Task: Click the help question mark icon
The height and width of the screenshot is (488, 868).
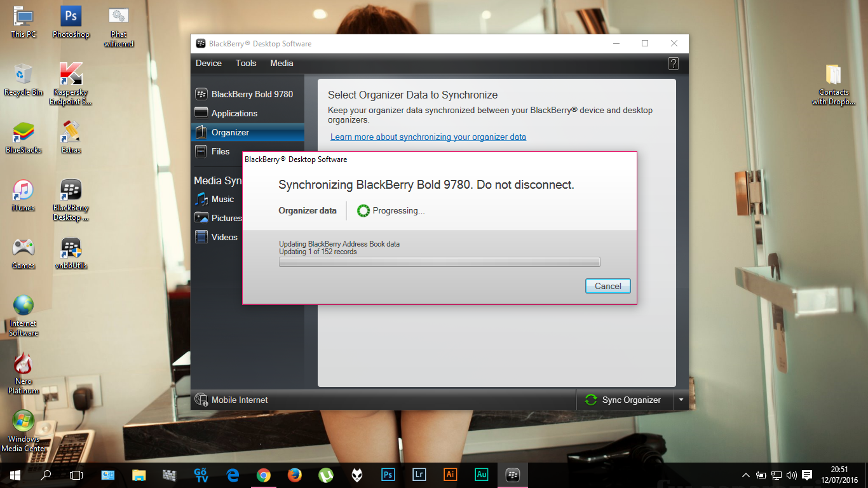Action: [x=674, y=64]
